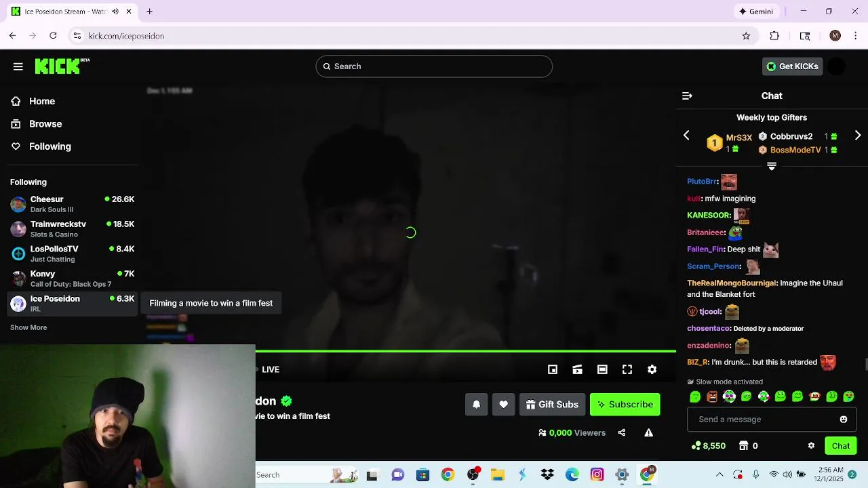Click the video progress bar
The width and height of the screenshot is (868, 488).
[466, 352]
